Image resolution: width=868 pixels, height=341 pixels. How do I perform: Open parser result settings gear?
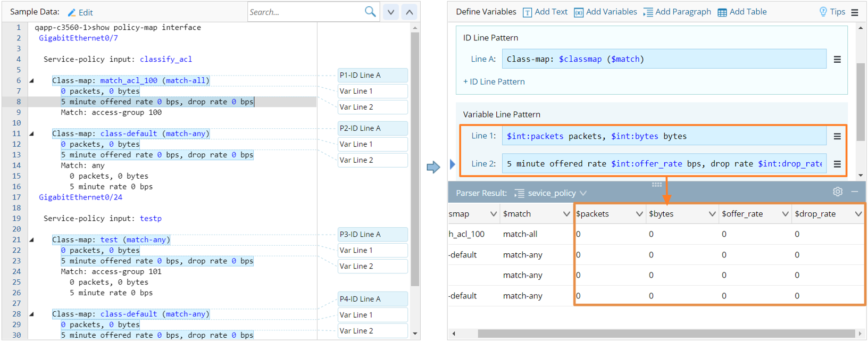point(838,192)
